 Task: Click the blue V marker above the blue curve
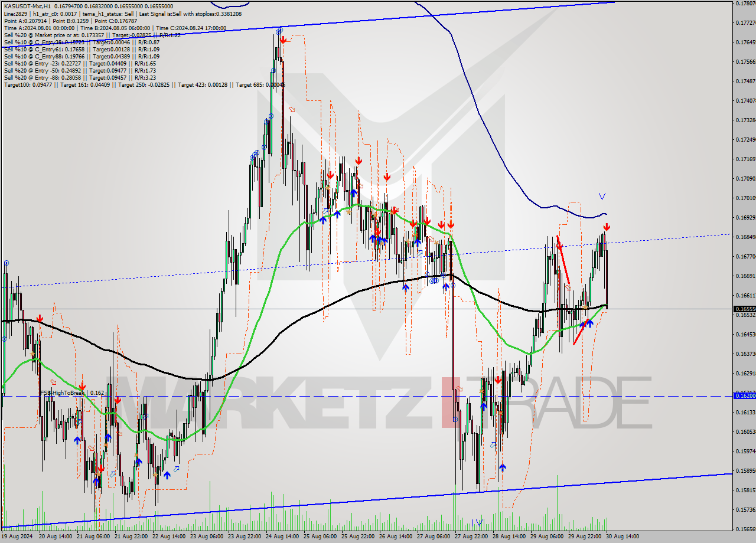coord(602,196)
